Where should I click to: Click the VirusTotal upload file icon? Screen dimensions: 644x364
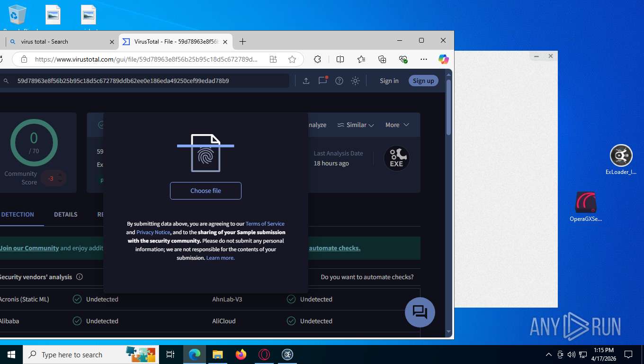pyautogui.click(x=306, y=81)
